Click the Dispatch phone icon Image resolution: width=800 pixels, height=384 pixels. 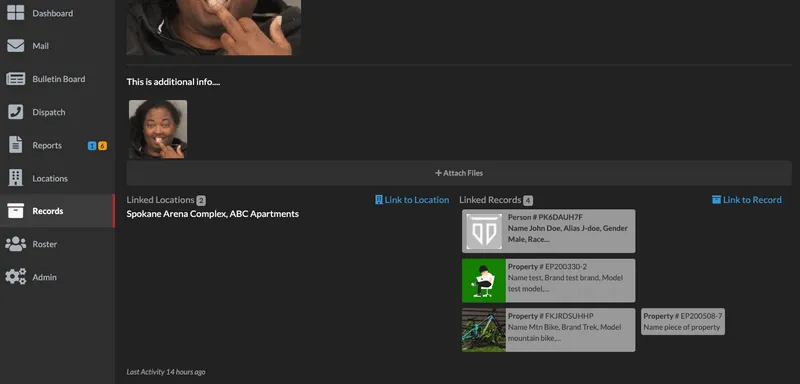(x=15, y=112)
